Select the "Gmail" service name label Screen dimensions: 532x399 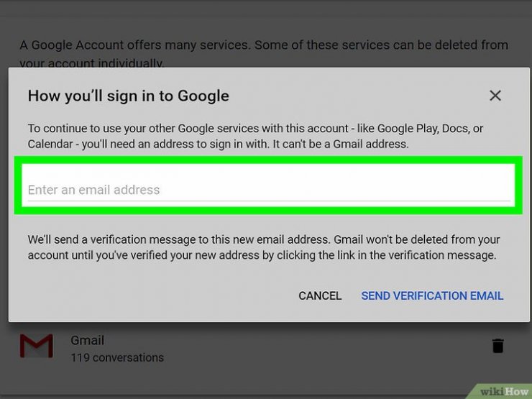tap(87, 340)
